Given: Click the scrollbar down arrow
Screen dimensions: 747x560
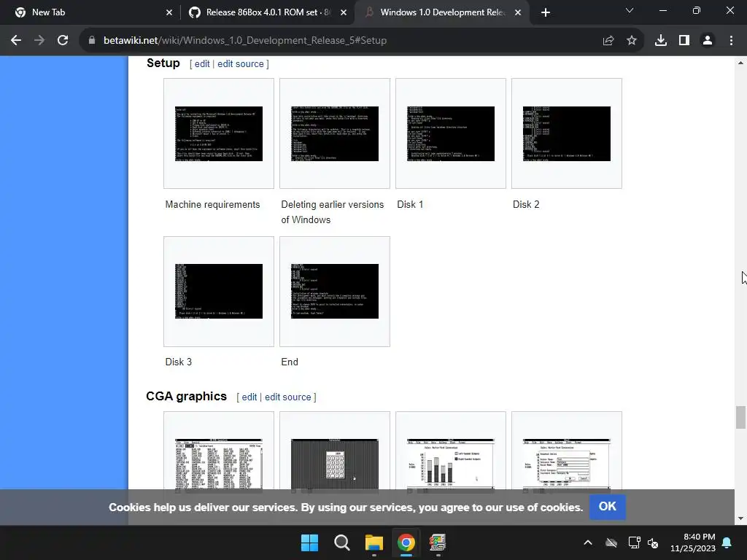Looking at the screenshot, I should pyautogui.click(x=740, y=518).
